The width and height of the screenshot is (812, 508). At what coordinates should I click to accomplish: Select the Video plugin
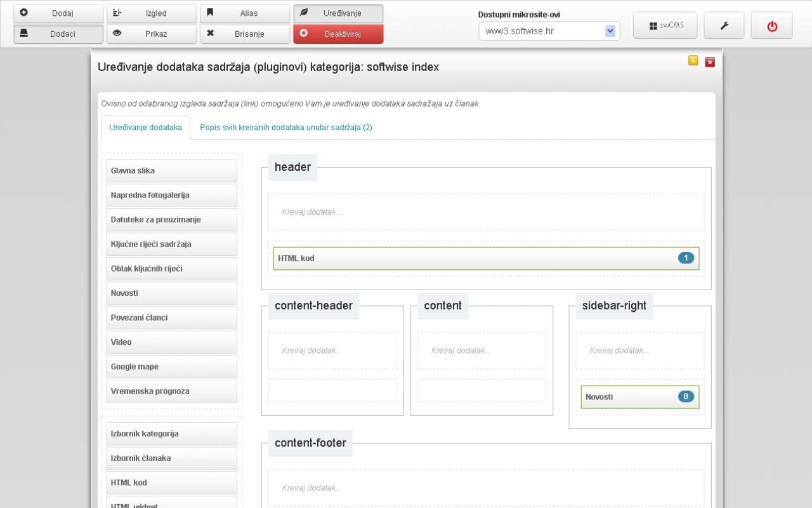point(171,342)
